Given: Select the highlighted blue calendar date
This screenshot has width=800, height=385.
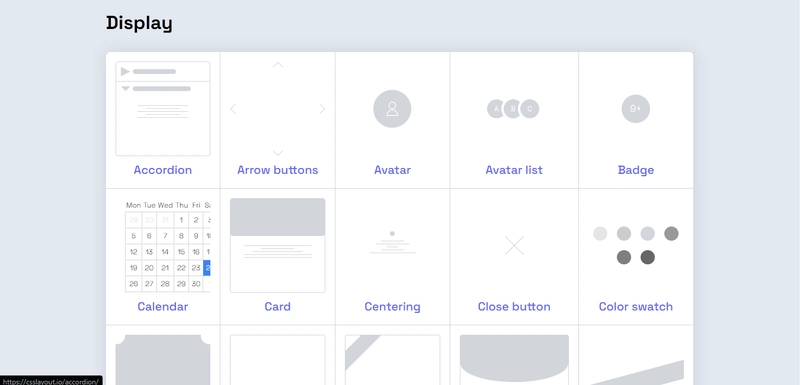Looking at the screenshot, I should pos(207,268).
